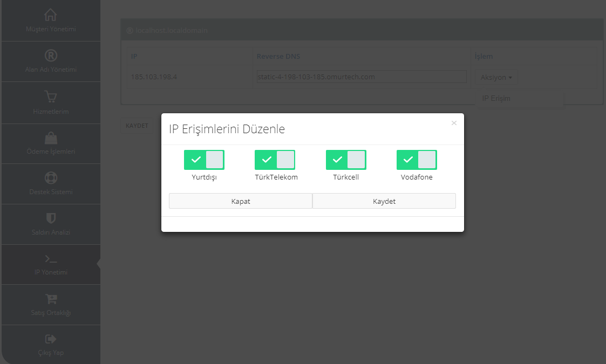Screen dimensions: 606x364
Task: Click the Satış Ortaklığı cart-plus icon
Action: [51, 299]
